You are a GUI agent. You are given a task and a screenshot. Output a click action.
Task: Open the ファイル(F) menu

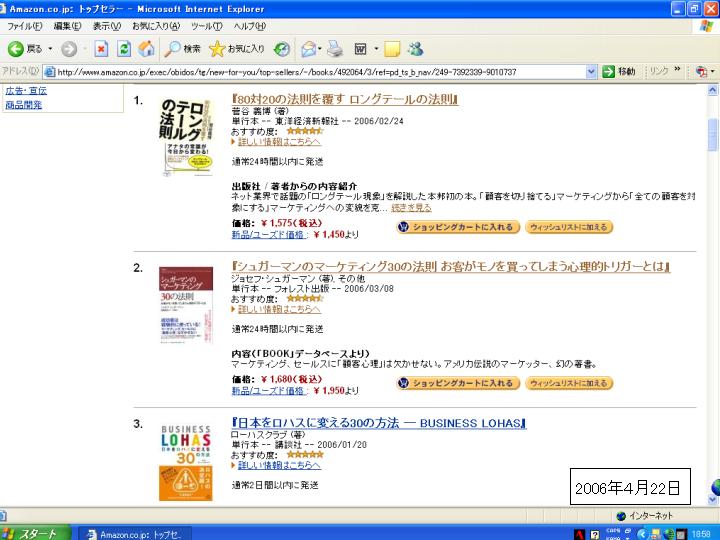[24, 26]
